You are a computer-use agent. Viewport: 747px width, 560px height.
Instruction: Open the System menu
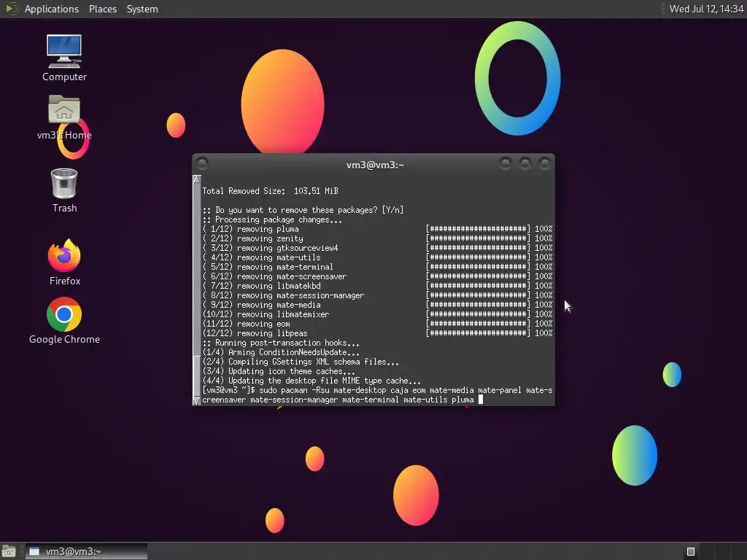click(x=142, y=9)
